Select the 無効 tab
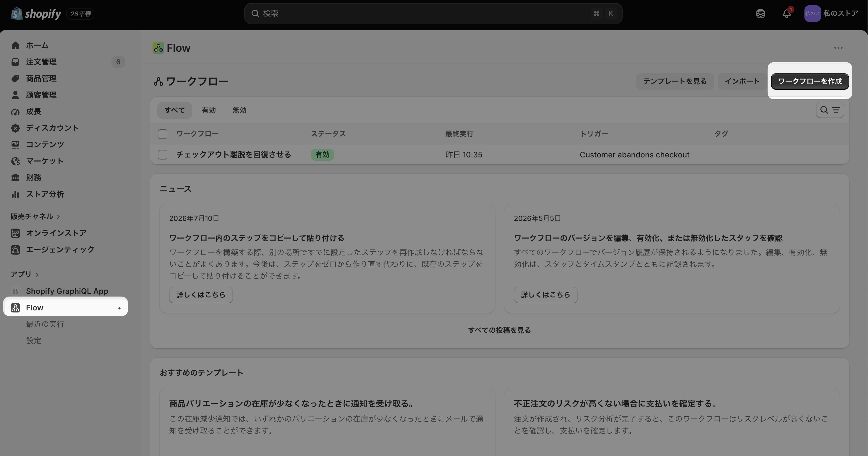 click(239, 110)
